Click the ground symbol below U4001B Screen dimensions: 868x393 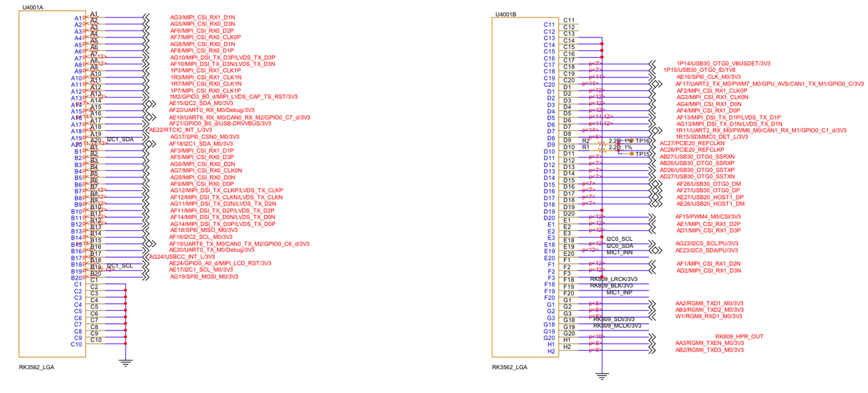(x=601, y=377)
